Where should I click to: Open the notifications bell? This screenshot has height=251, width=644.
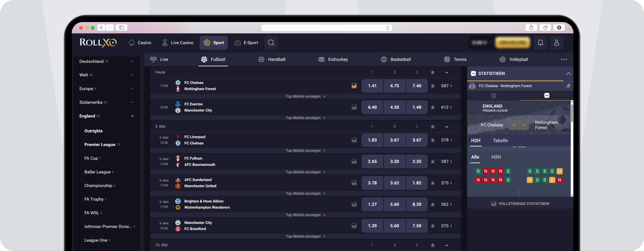[x=540, y=43]
